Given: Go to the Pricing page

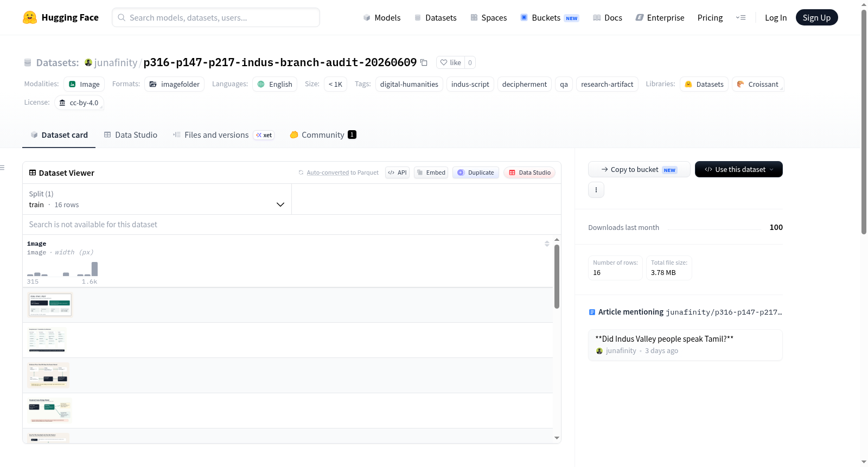Looking at the screenshot, I should 710,17.
